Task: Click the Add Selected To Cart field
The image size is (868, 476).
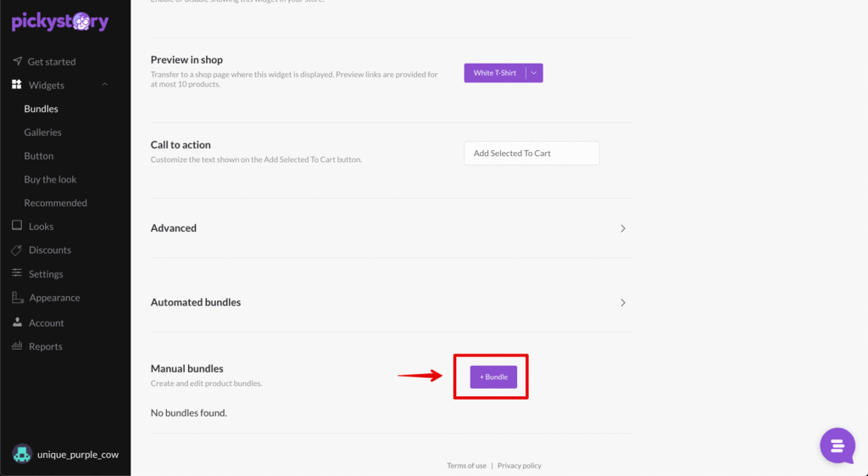Action: tap(531, 153)
